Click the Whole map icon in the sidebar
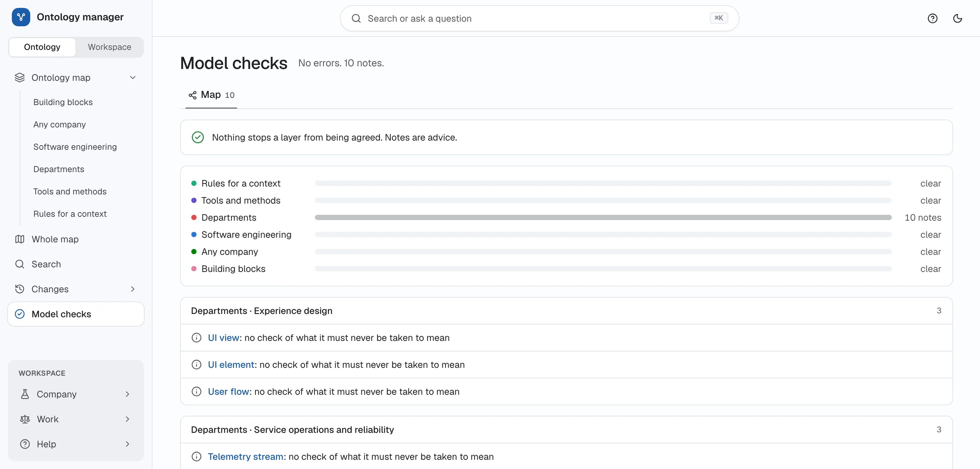The width and height of the screenshot is (980, 469). pyautogui.click(x=19, y=239)
